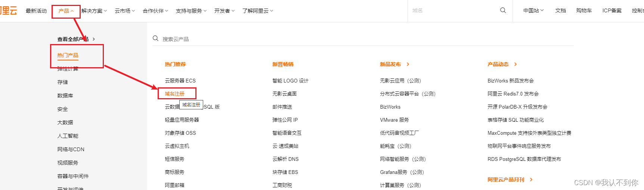Screen dimensions: 644x190
Task: Open 分布式云容器平台（公测）
Action: click(408, 94)
